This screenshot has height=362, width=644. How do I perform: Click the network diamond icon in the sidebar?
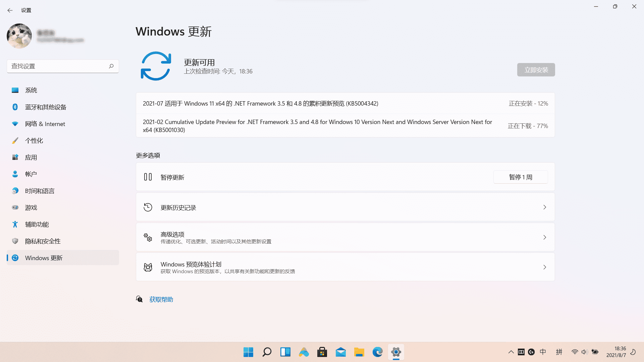(15, 124)
